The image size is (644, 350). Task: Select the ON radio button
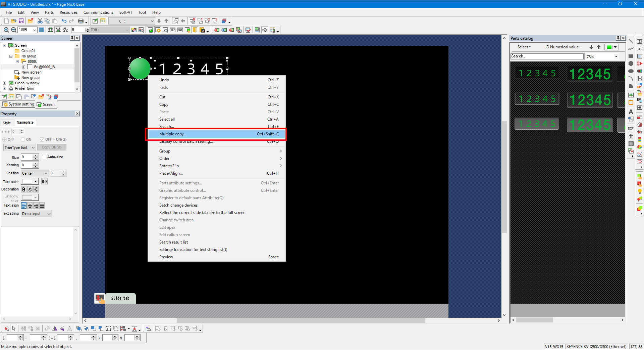click(x=23, y=139)
